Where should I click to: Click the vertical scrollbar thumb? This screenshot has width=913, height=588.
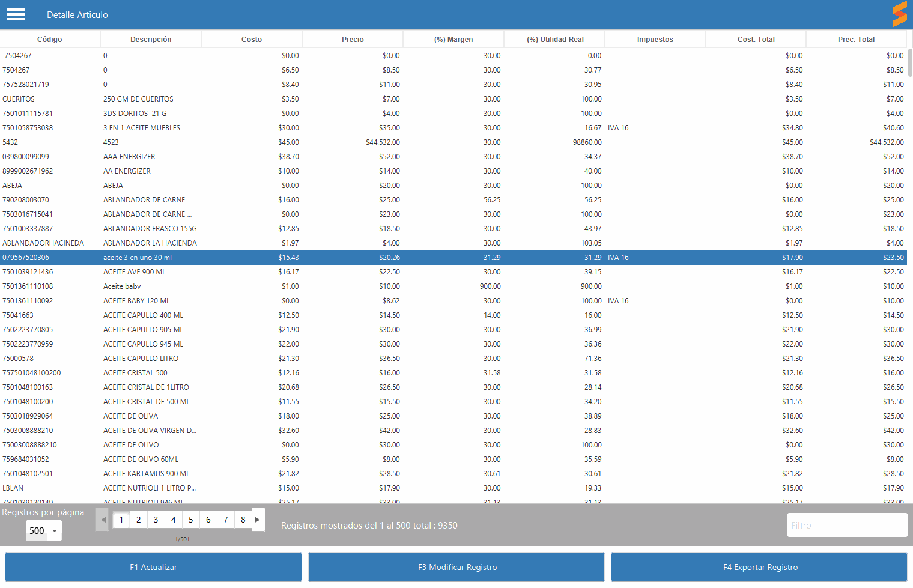coord(910,63)
